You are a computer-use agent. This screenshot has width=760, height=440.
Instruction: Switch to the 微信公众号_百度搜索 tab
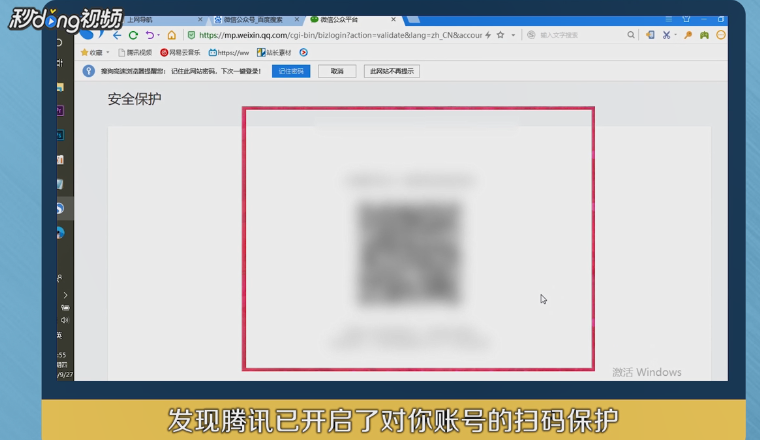coord(253,20)
